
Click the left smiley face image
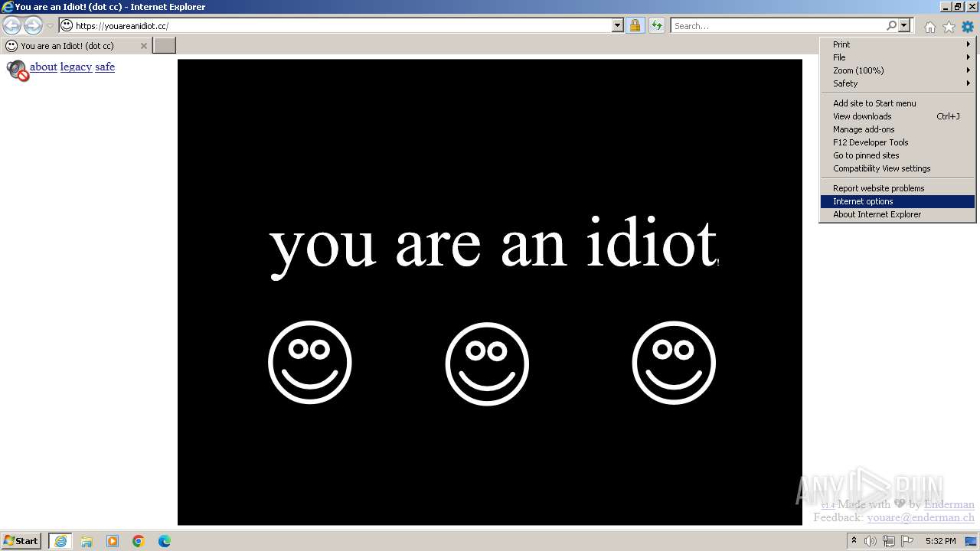[x=310, y=362]
